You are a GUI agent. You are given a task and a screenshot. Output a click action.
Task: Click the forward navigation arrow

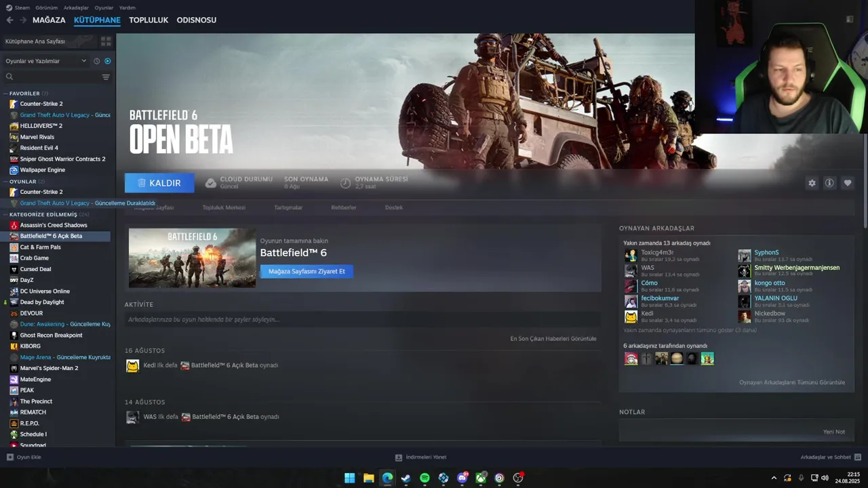(23, 20)
